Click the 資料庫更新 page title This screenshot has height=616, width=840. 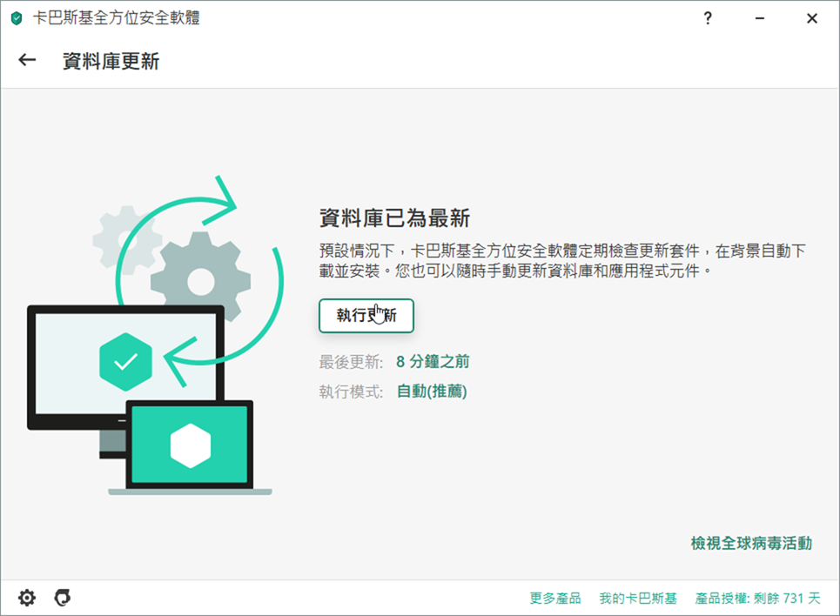coord(111,61)
